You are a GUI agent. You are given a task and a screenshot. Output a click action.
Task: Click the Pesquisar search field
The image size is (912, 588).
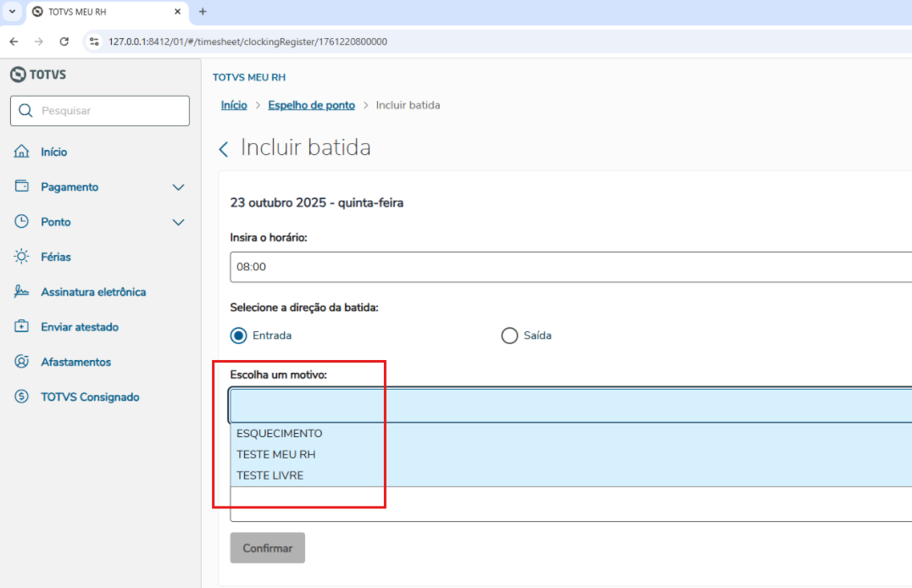(100, 110)
